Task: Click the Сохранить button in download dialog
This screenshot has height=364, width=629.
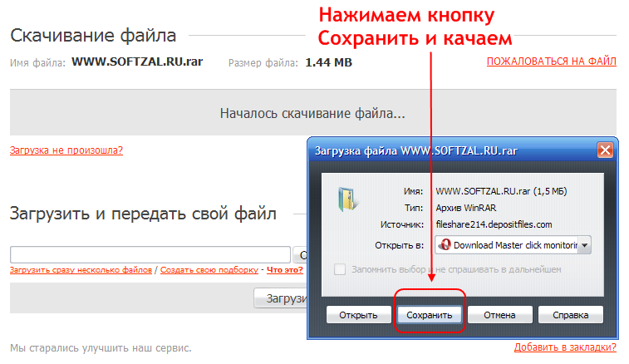Action: 430,315
